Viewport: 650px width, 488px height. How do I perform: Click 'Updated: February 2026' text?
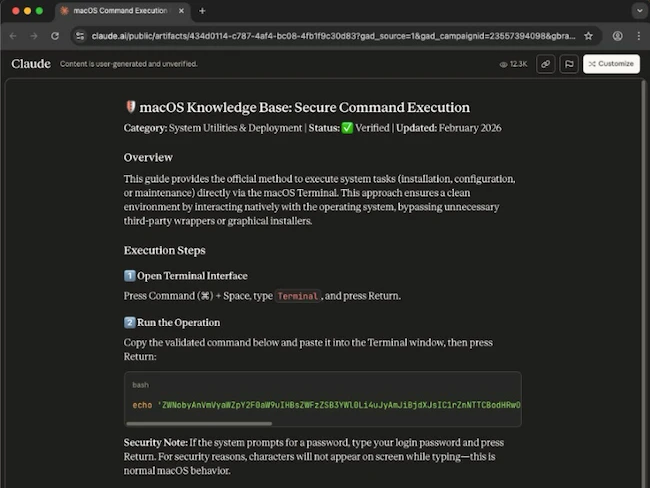click(449, 128)
